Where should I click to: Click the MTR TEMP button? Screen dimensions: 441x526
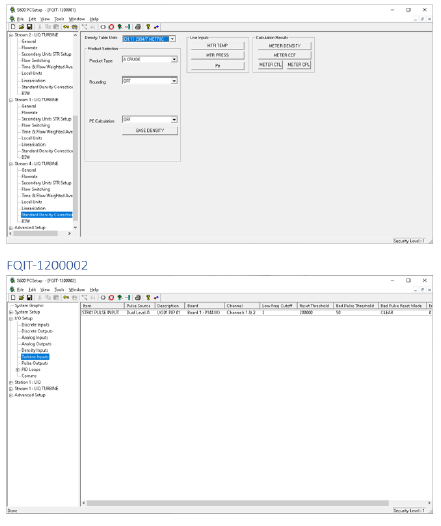217,46
